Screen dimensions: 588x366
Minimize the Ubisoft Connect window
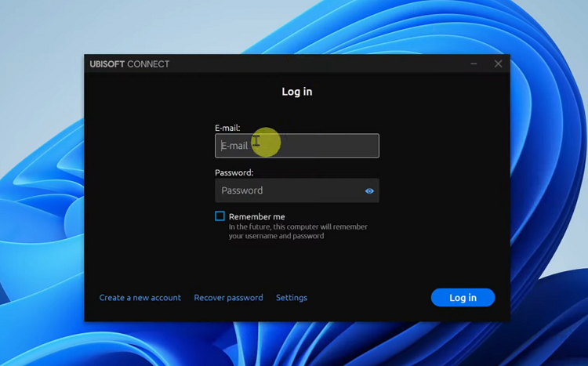tap(474, 63)
